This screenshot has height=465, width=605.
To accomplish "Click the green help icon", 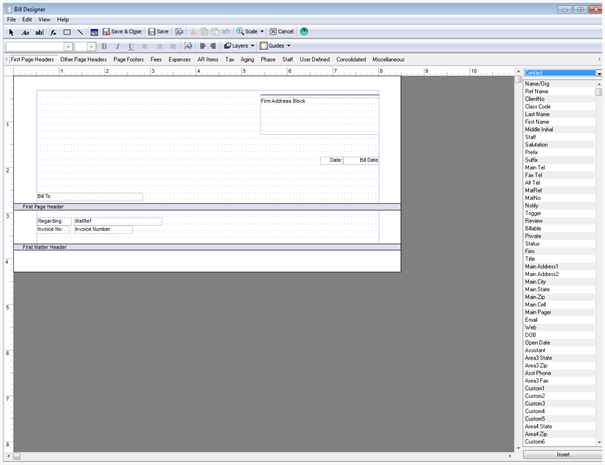I will (x=304, y=32).
